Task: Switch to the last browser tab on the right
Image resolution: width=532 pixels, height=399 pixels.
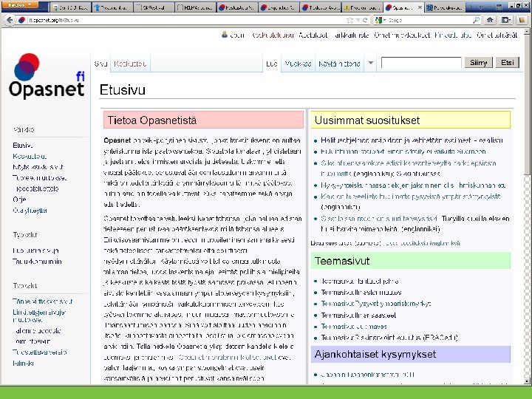Action: click(446, 7)
